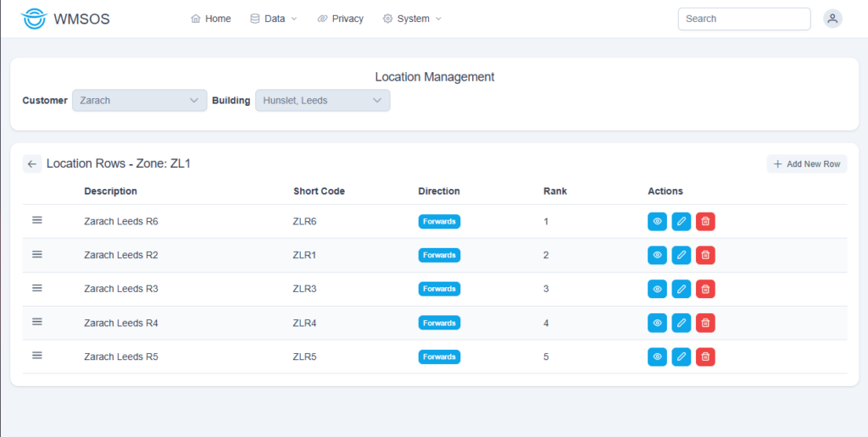View the Zarach Leeds R3 row details
This screenshot has height=437, width=868.
coord(657,289)
